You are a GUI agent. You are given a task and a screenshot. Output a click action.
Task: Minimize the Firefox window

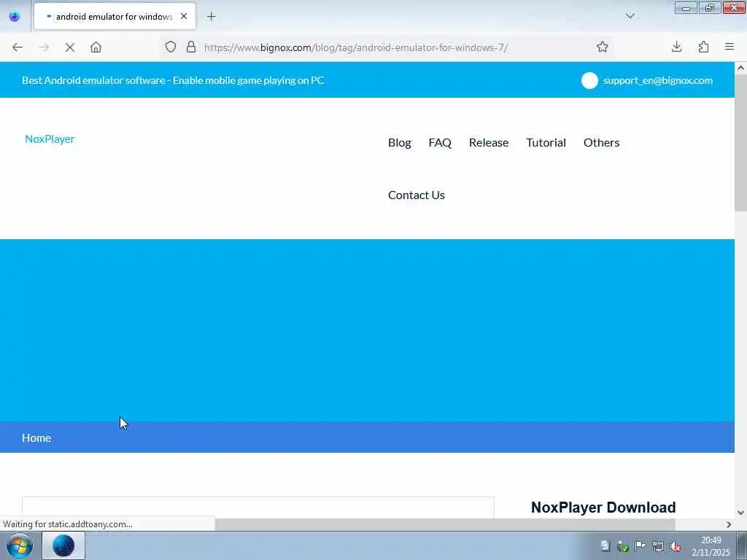click(686, 8)
